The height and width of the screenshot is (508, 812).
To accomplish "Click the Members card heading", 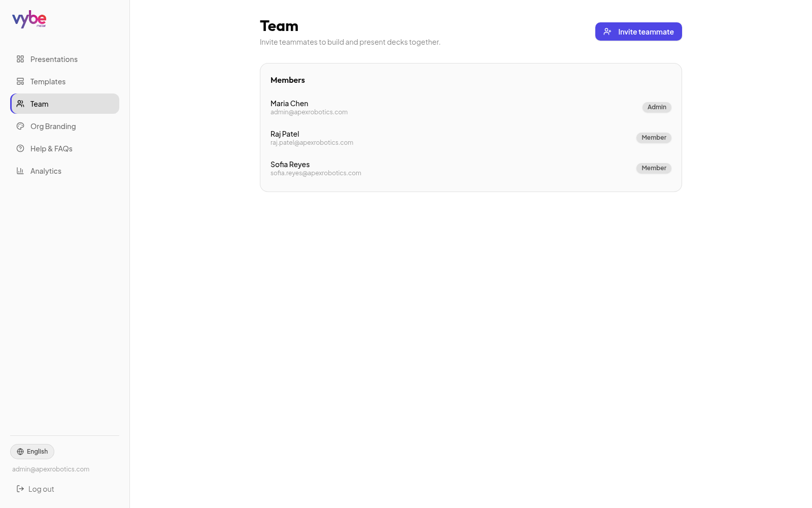I will 288,80.
